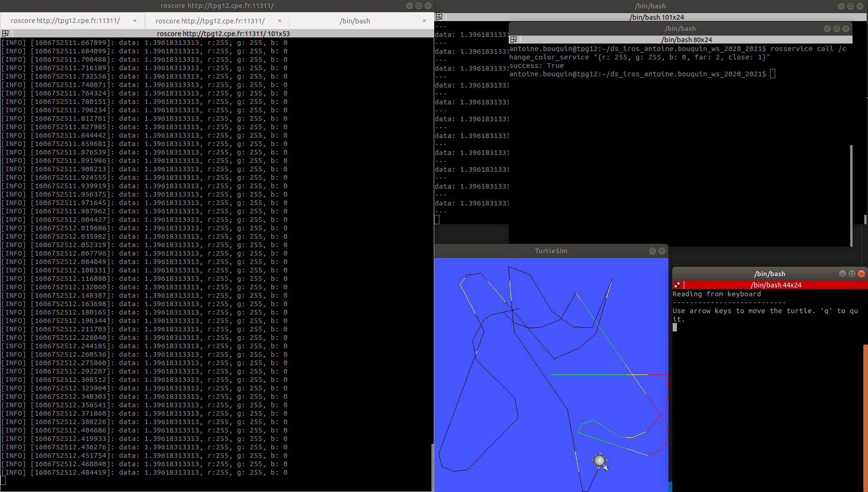Minimize the inner /bin/bash 80x24 window

pos(827,29)
